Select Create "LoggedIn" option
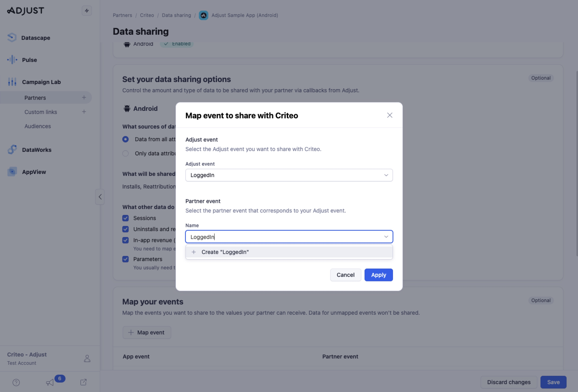Screen dimensions: 578x392 coord(289,252)
